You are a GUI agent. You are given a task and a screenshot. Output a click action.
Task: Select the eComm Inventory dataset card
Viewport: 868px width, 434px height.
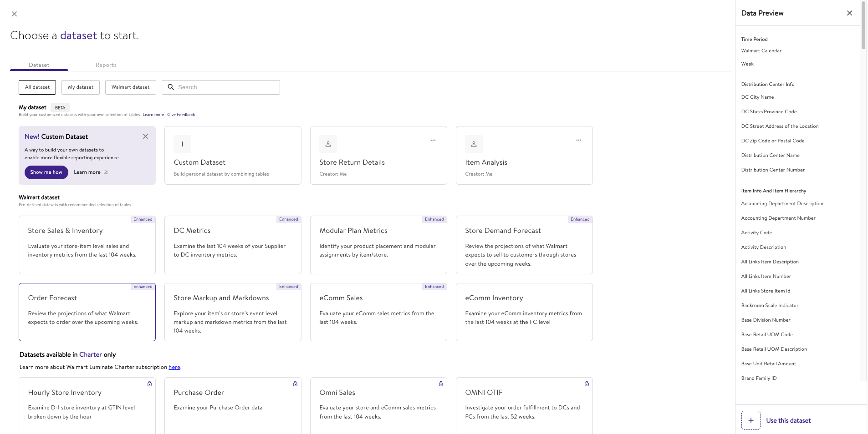pos(524,312)
